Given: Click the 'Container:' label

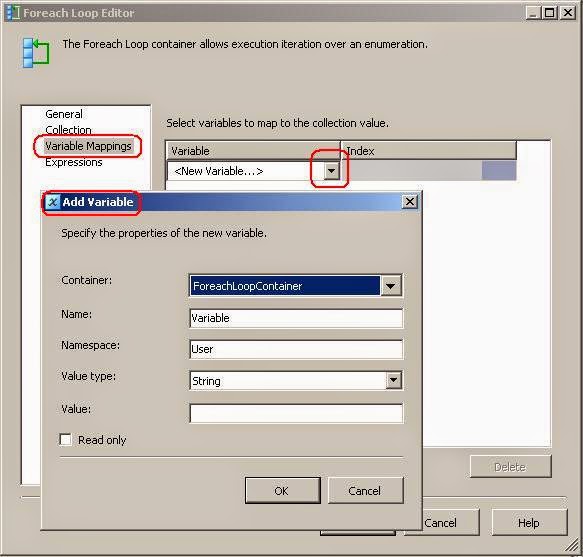Looking at the screenshot, I should [86, 280].
